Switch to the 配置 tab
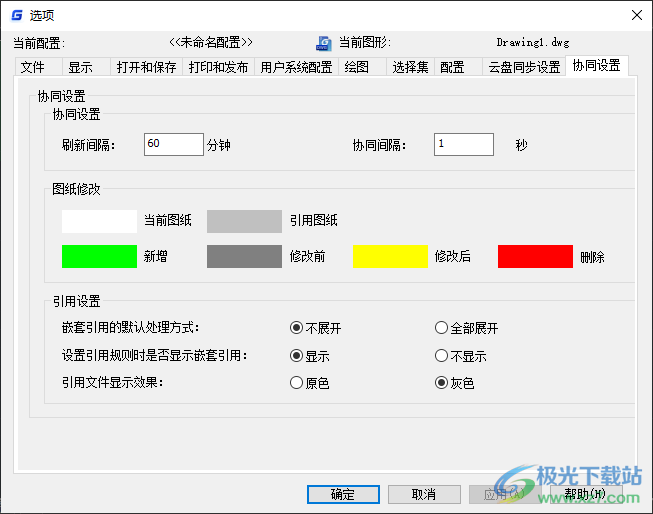 (458, 67)
